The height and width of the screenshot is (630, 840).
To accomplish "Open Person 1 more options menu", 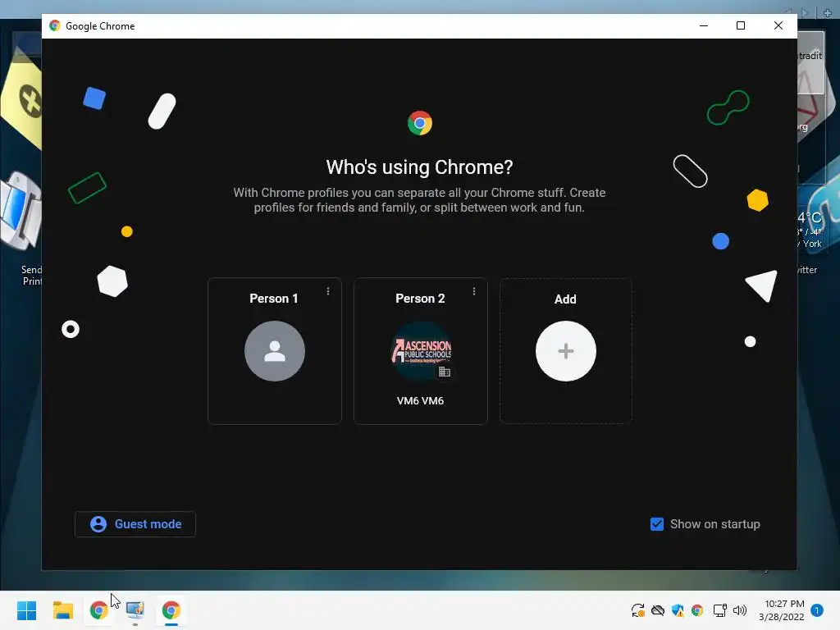I will (328, 291).
